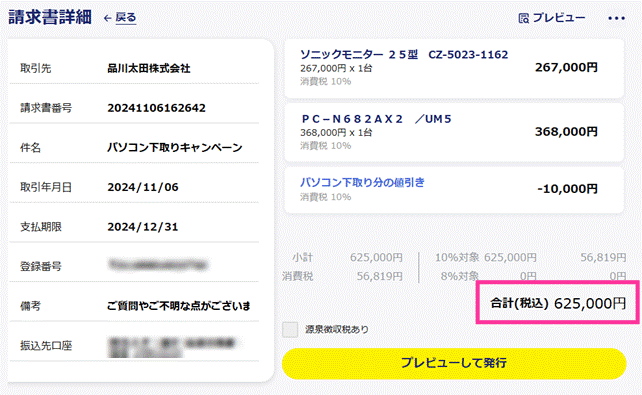
Task: Click the back arrow icon beside 戻る
Action: tap(108, 18)
